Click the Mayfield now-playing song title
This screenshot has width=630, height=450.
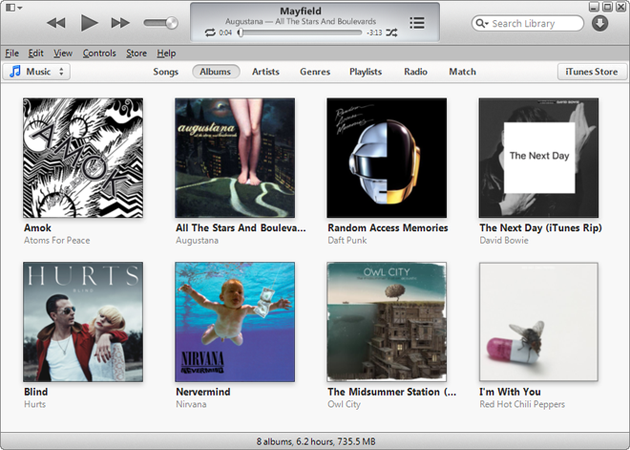[301, 11]
